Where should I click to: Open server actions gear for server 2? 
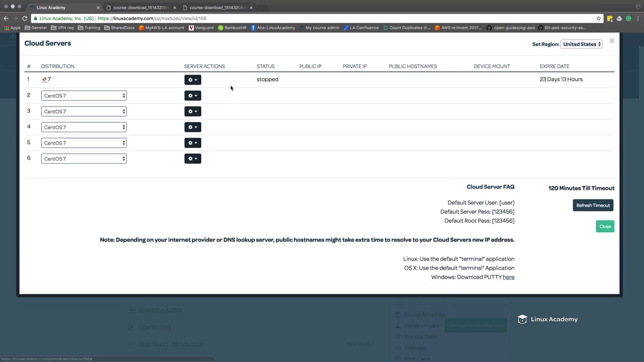coord(193,96)
